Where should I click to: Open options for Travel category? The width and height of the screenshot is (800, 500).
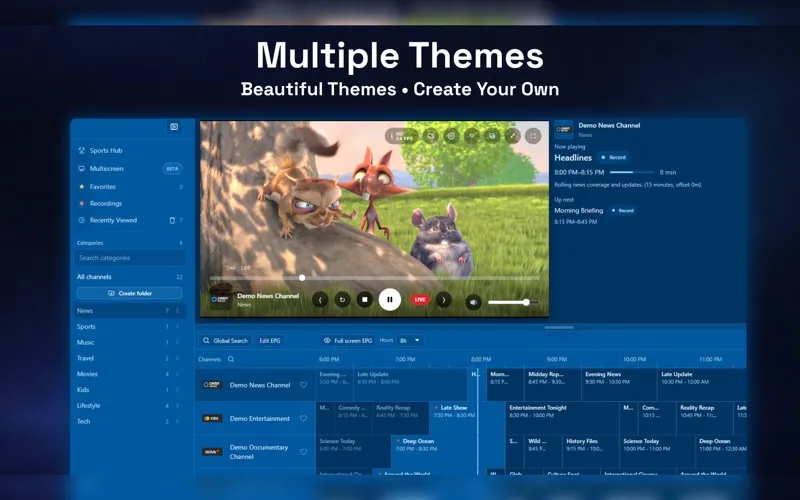click(x=178, y=358)
